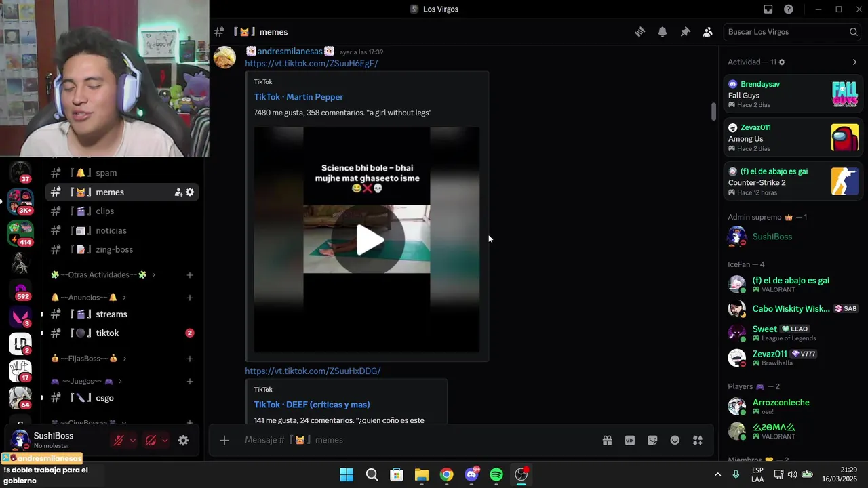
Task: Open the apps launcher icon in message bar
Action: (x=698, y=440)
